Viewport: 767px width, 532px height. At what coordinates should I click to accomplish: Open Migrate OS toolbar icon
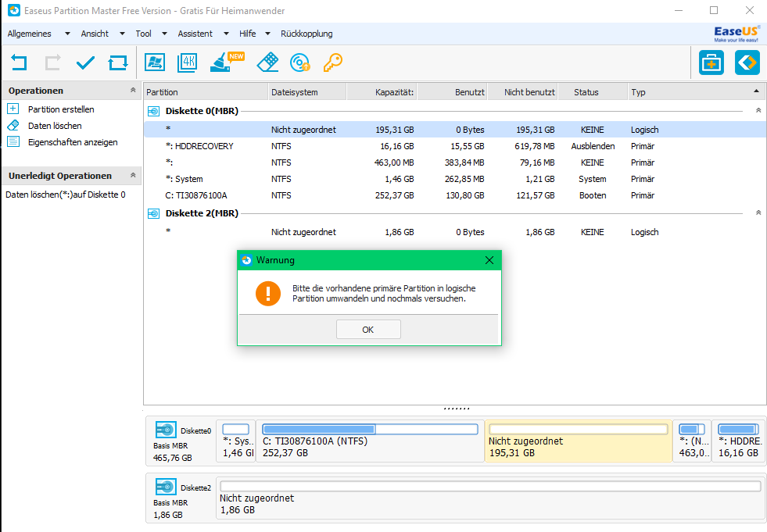click(155, 62)
